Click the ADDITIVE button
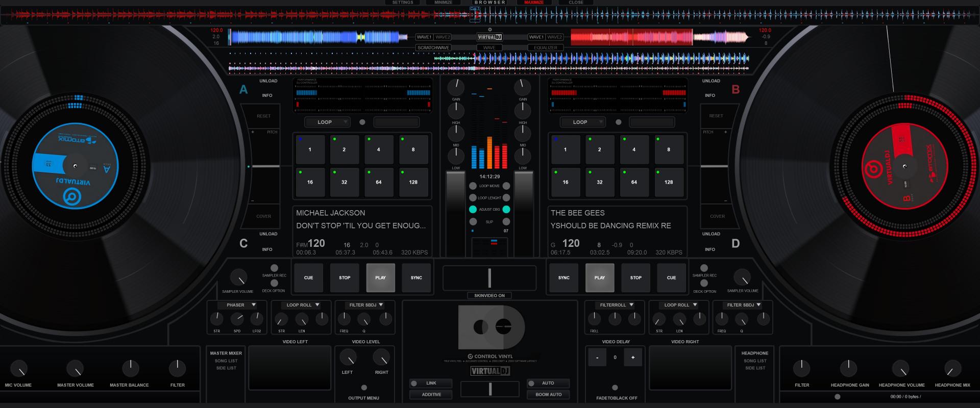 431,395
